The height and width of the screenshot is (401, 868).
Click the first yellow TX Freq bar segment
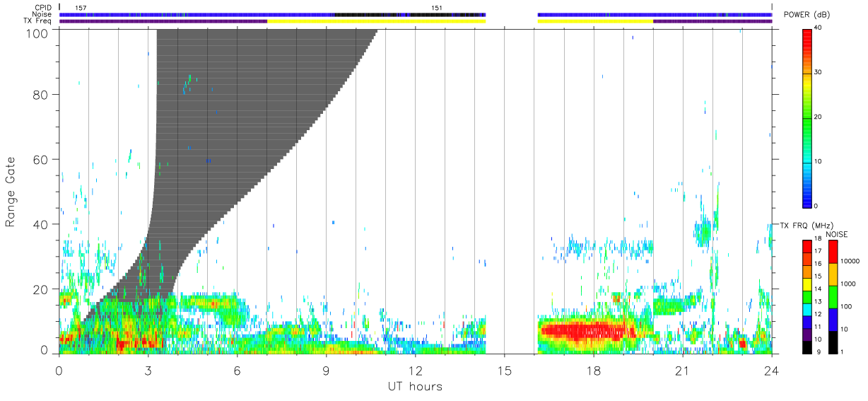pyautogui.click(x=376, y=21)
